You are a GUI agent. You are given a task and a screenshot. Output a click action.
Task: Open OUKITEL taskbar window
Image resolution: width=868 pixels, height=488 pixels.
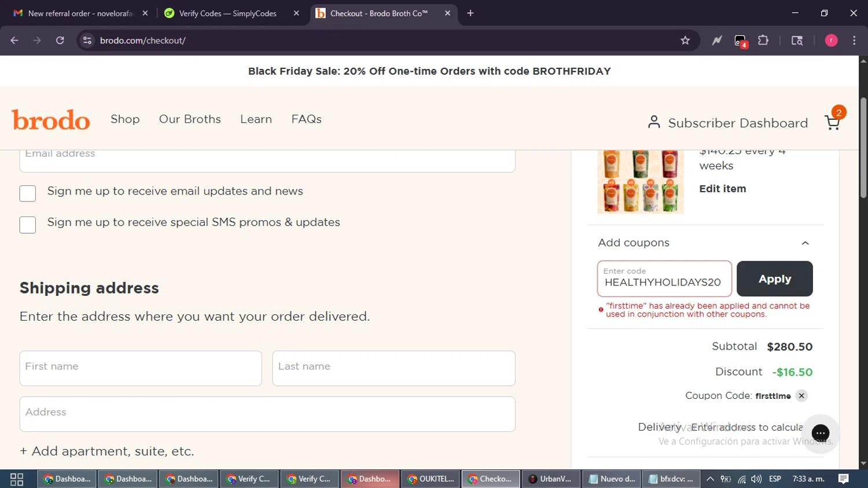click(431, 479)
